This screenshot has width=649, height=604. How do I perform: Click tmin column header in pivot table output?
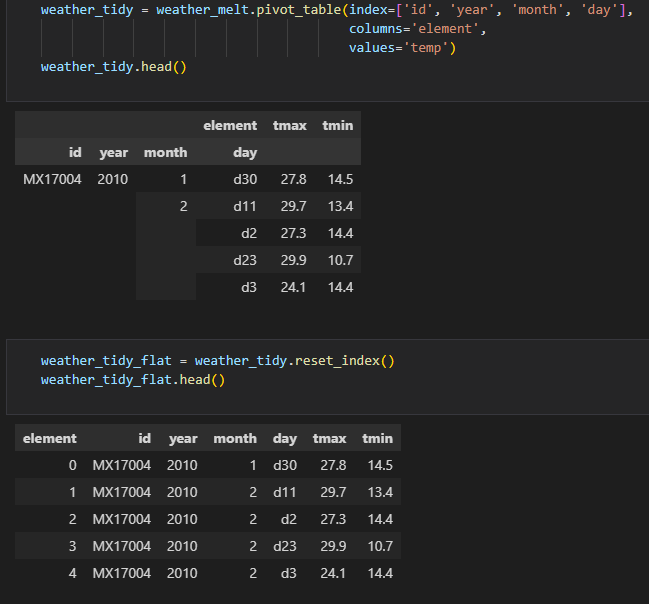(x=338, y=125)
